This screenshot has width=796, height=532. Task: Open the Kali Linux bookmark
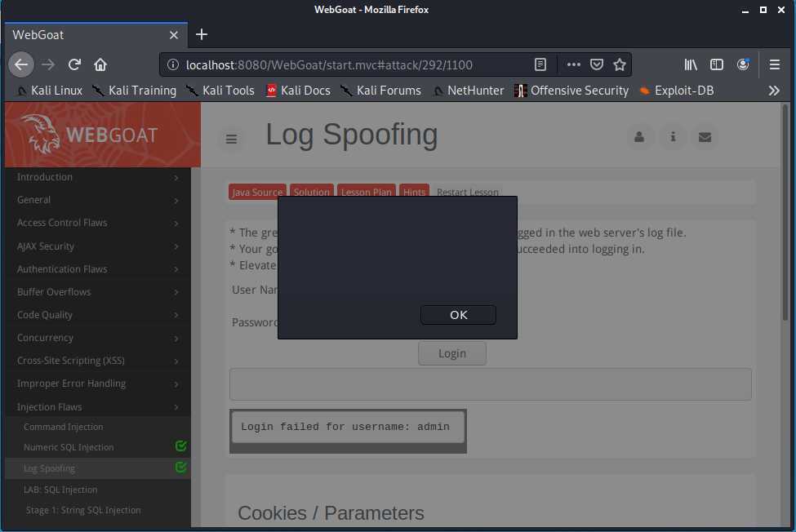[49, 91]
